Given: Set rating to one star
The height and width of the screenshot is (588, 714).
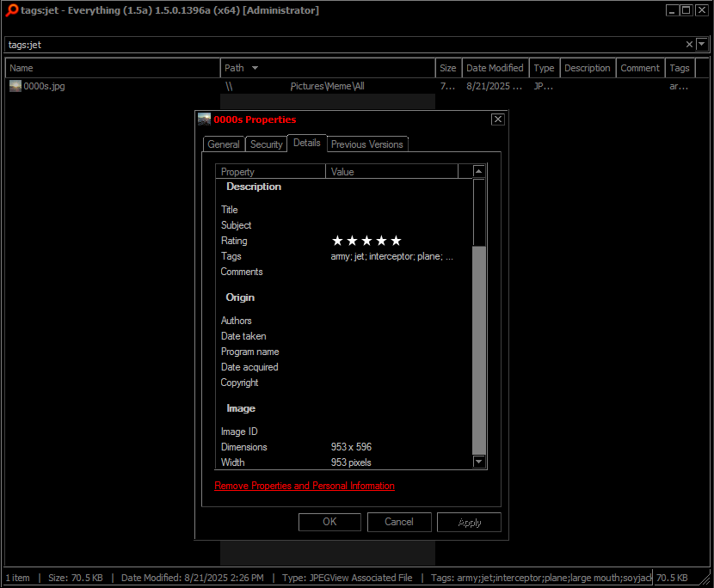Looking at the screenshot, I should point(337,241).
